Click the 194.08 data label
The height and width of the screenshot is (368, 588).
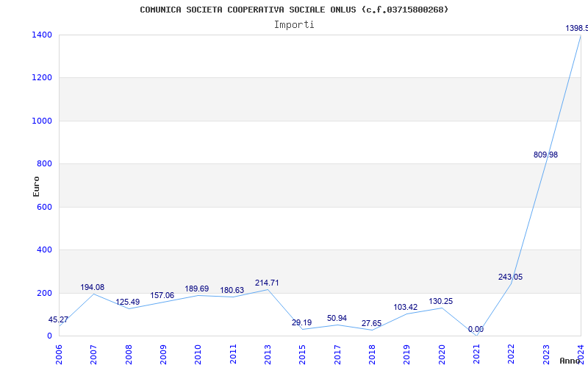[x=93, y=287]
